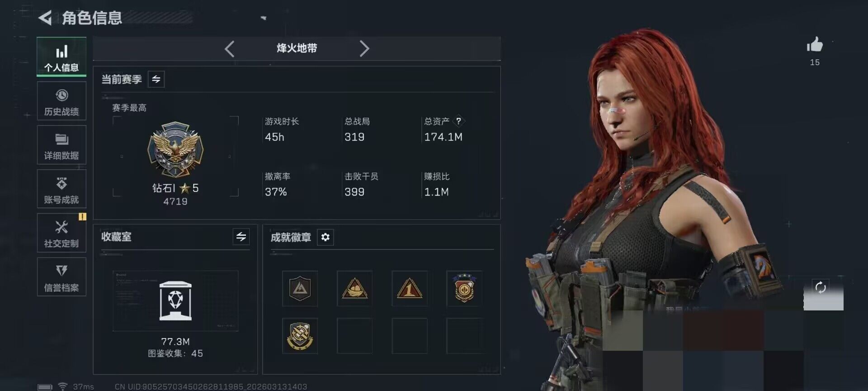868x391 pixels.
Task: Open 成就徽章 badge settings gear
Action: (x=325, y=237)
